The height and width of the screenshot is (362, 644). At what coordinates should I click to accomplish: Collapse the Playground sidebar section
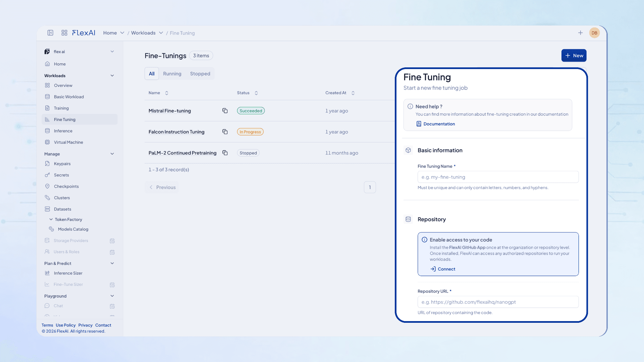[112, 296]
